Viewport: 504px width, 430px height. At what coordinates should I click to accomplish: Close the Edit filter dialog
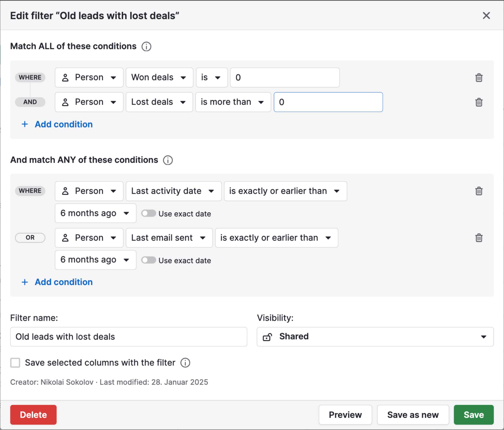click(x=486, y=16)
